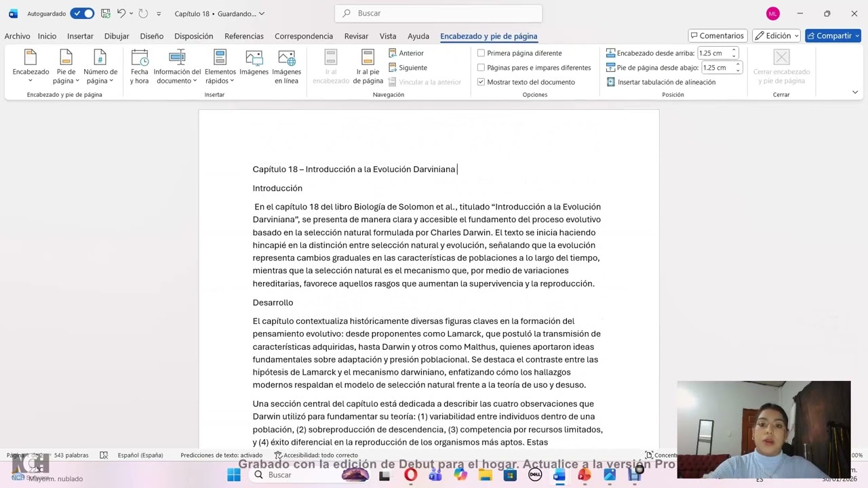Collapse the ribbon with the chevron
This screenshot has height=488, width=868.
[855, 92]
